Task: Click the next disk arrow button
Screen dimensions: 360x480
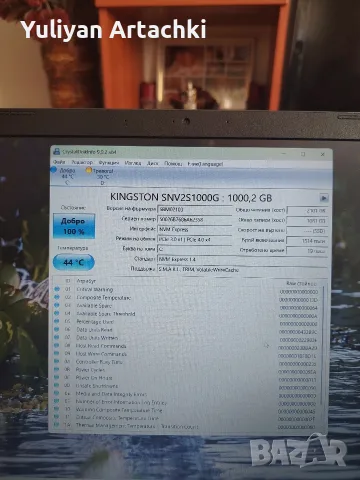Action: coord(324,198)
